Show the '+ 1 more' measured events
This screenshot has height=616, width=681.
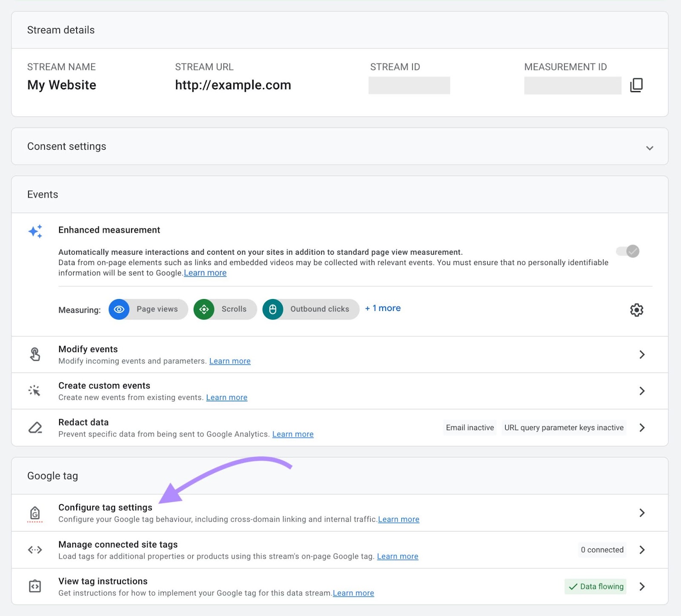tap(383, 308)
